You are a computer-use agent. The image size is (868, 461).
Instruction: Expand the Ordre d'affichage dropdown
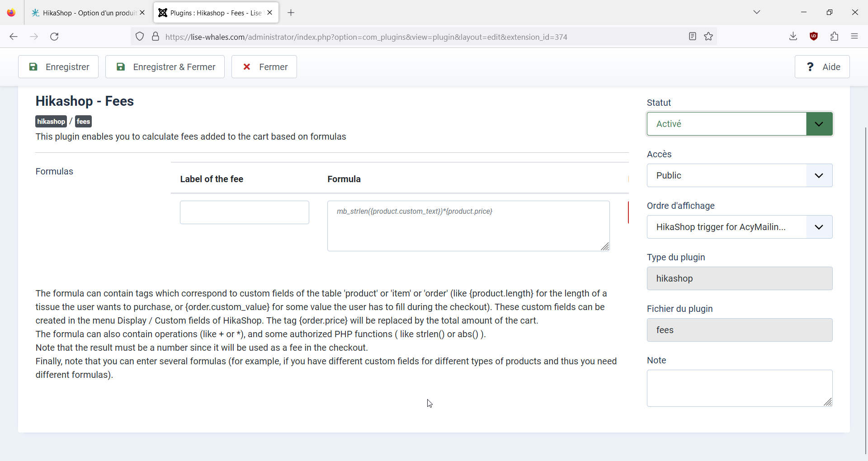tap(740, 227)
